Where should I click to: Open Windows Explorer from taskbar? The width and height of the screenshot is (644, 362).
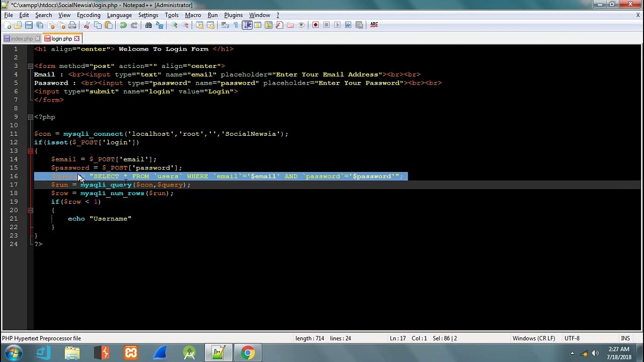click(72, 353)
